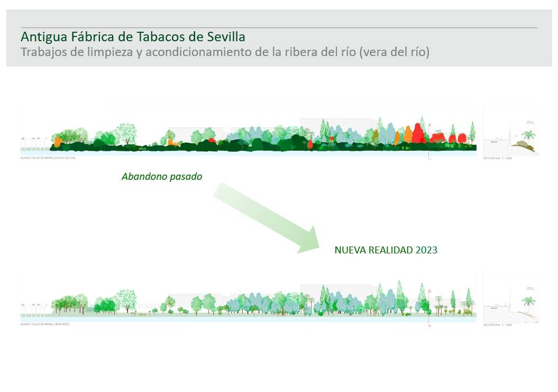Click the large white-green tree in lower elevation
The height and width of the screenshot is (392, 558).
click(x=126, y=299)
